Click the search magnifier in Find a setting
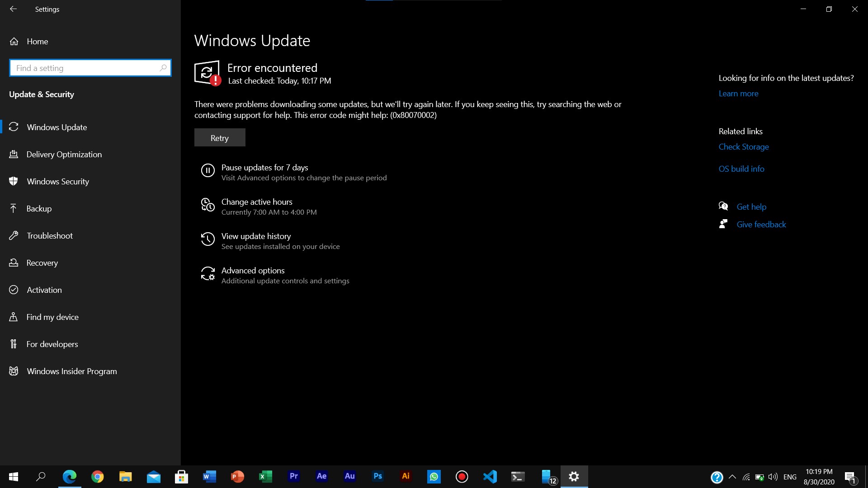The height and width of the screenshot is (488, 868). pyautogui.click(x=163, y=68)
